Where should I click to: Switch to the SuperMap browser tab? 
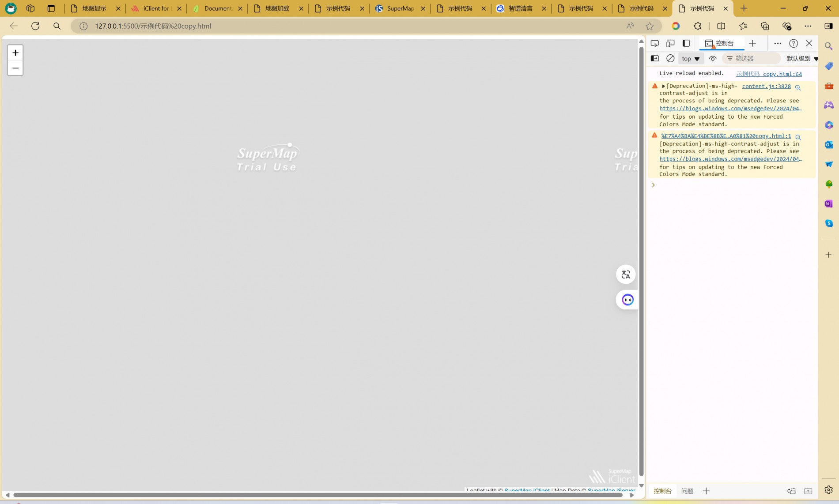[x=399, y=8]
